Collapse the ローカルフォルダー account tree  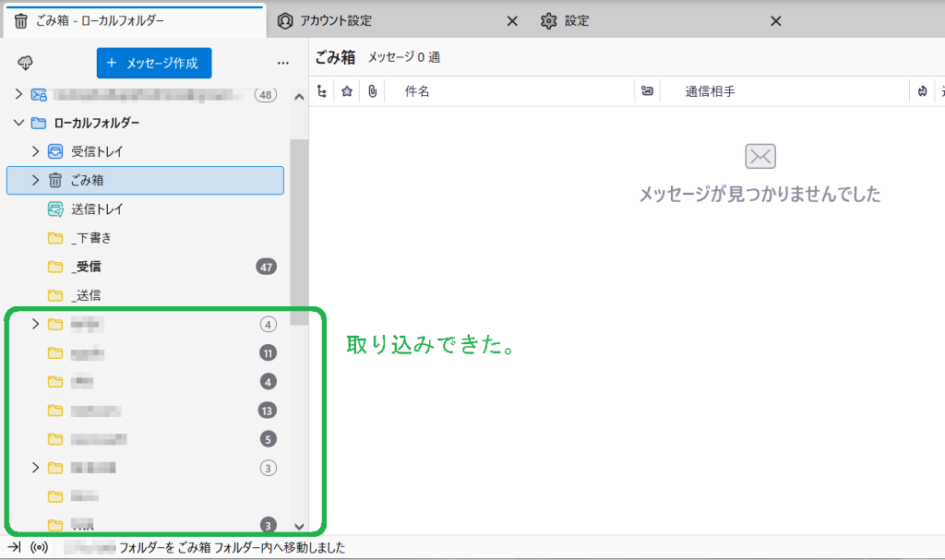(18, 123)
